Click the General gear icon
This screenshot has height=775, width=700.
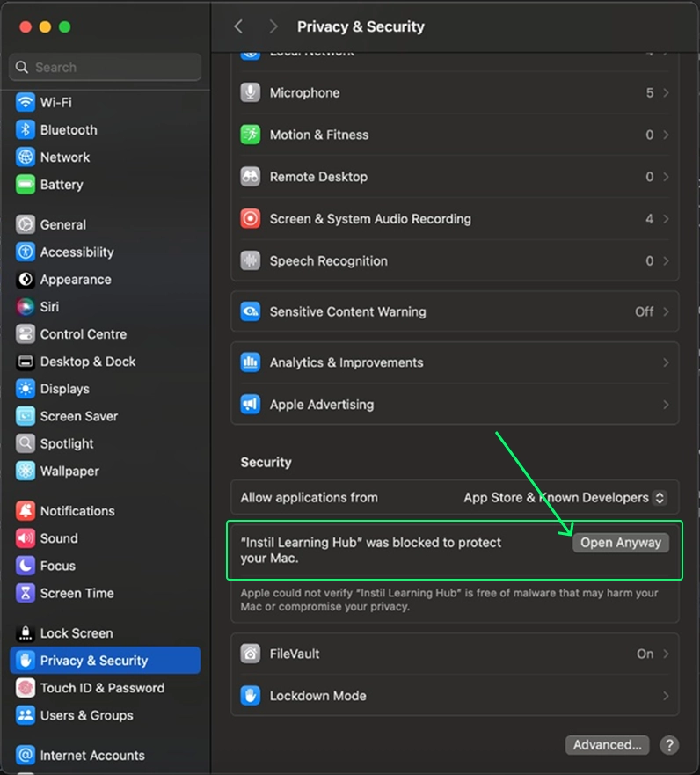tap(26, 224)
